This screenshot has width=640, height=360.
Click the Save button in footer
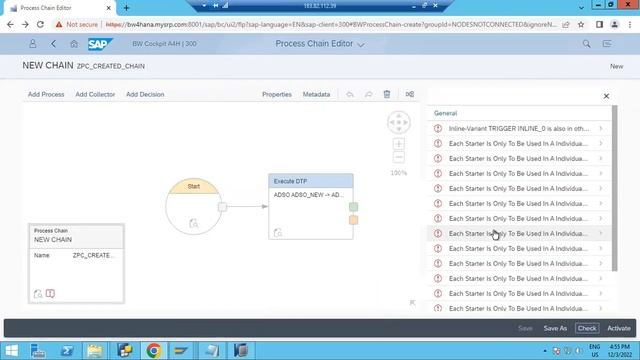coord(525,328)
